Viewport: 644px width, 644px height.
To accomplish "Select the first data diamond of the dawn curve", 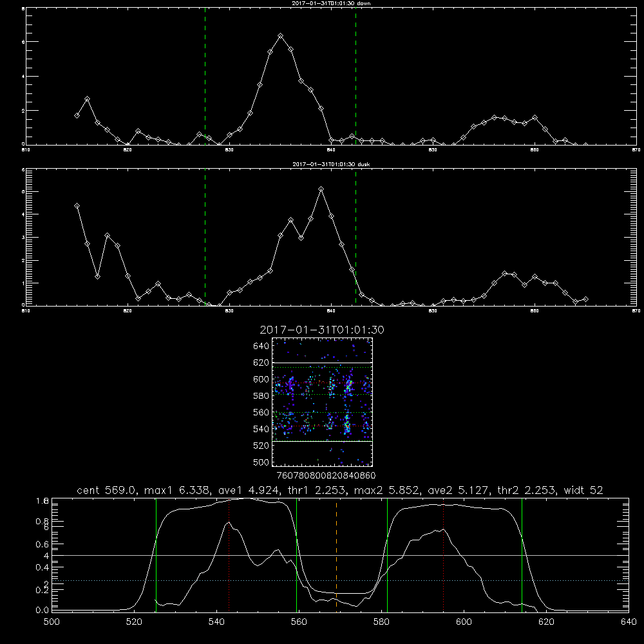I will (x=77, y=116).
